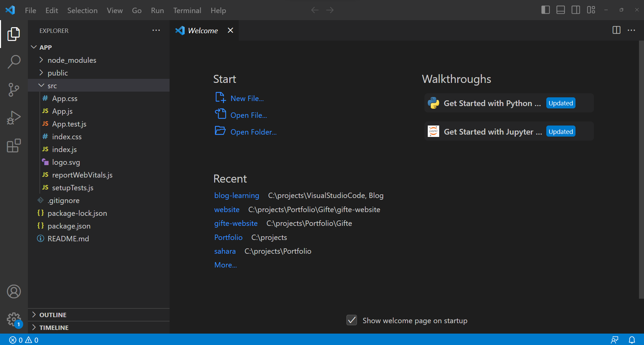Open recent project sahara
644x345 pixels.
[225, 251]
